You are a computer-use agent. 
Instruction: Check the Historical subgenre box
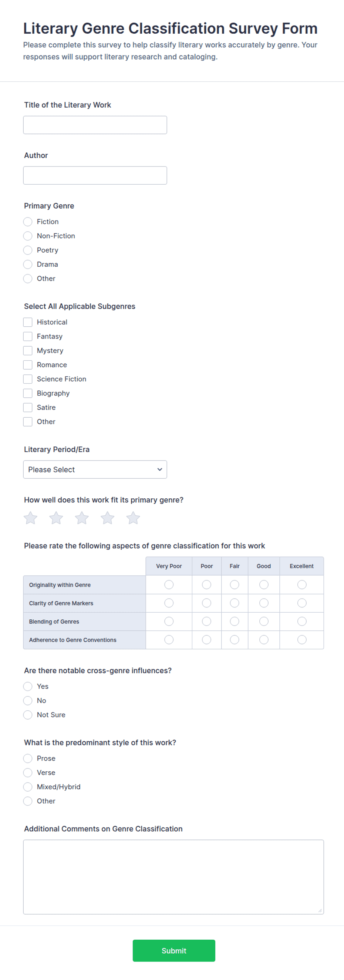coord(28,322)
